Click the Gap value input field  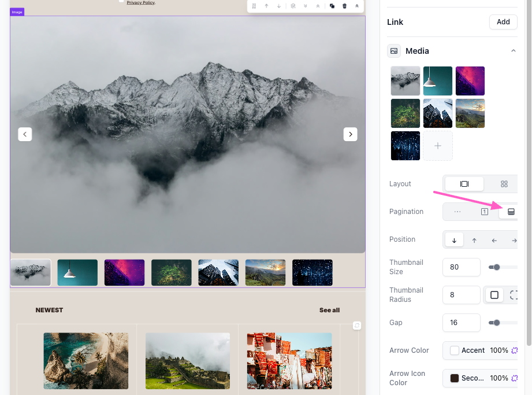pyautogui.click(x=461, y=323)
